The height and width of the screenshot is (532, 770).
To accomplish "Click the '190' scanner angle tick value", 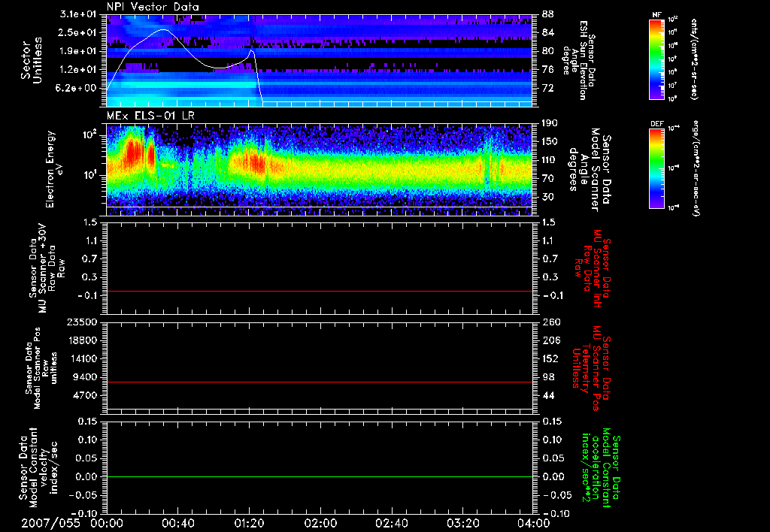I will tap(550, 123).
